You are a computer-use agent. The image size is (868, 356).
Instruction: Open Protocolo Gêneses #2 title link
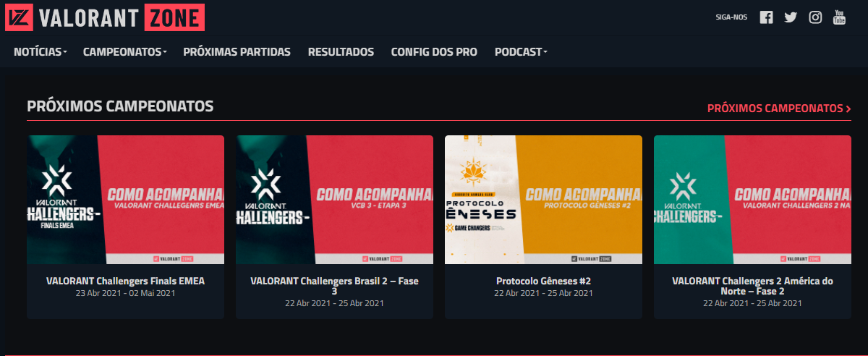pyautogui.click(x=543, y=281)
